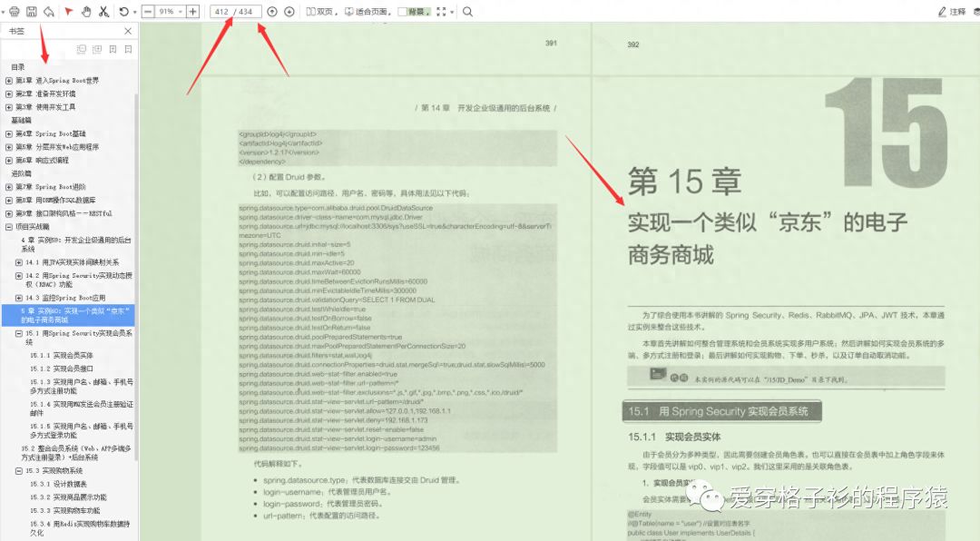Toggle 双页 double-page view
This screenshot has height=541, width=980.
(320, 11)
